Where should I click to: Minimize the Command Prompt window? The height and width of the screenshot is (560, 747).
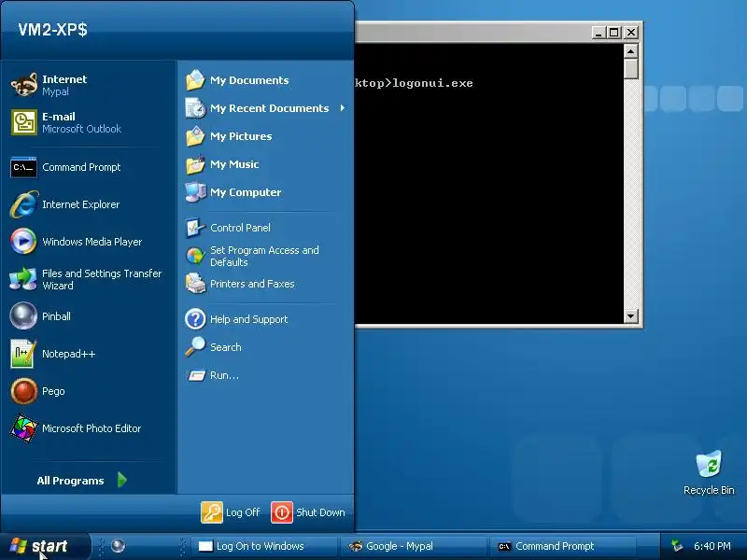[x=599, y=33]
